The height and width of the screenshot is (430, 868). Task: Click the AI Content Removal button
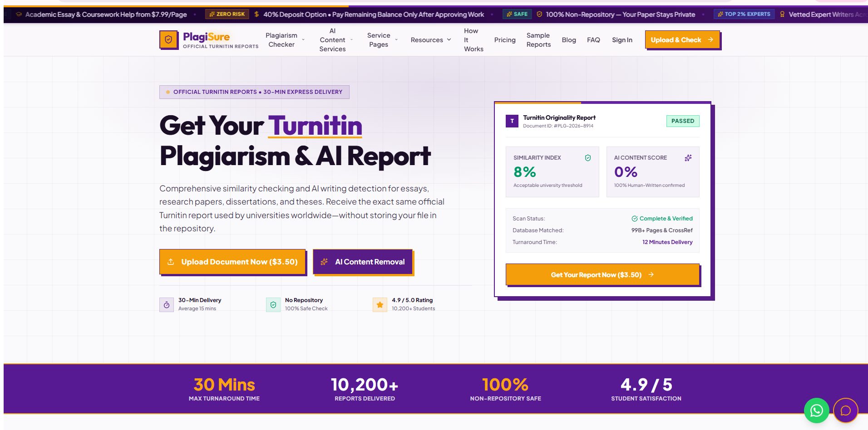[363, 262]
